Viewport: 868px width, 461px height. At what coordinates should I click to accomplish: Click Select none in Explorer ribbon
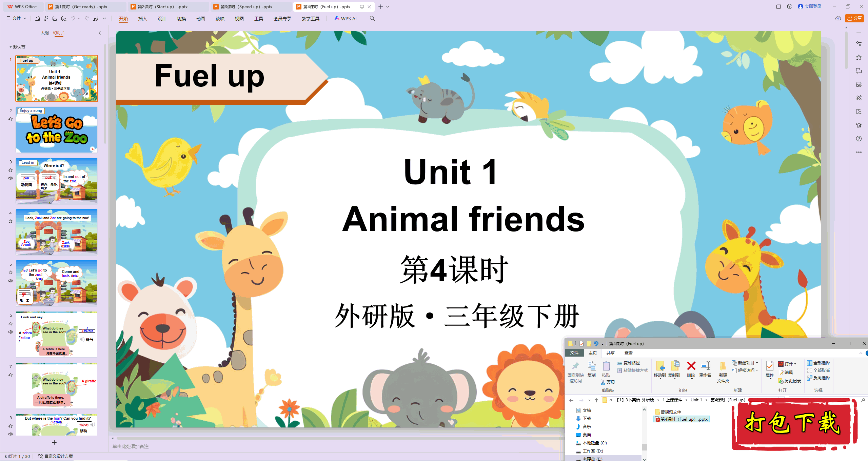point(818,370)
